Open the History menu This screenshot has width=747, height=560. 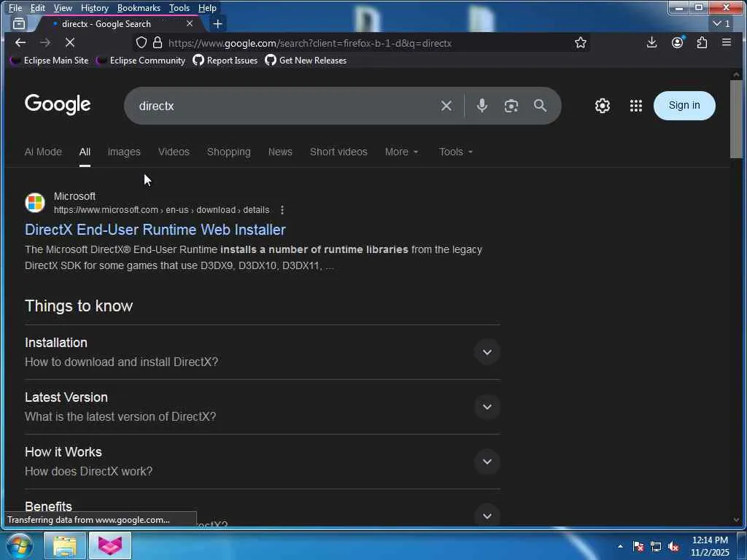95,7
